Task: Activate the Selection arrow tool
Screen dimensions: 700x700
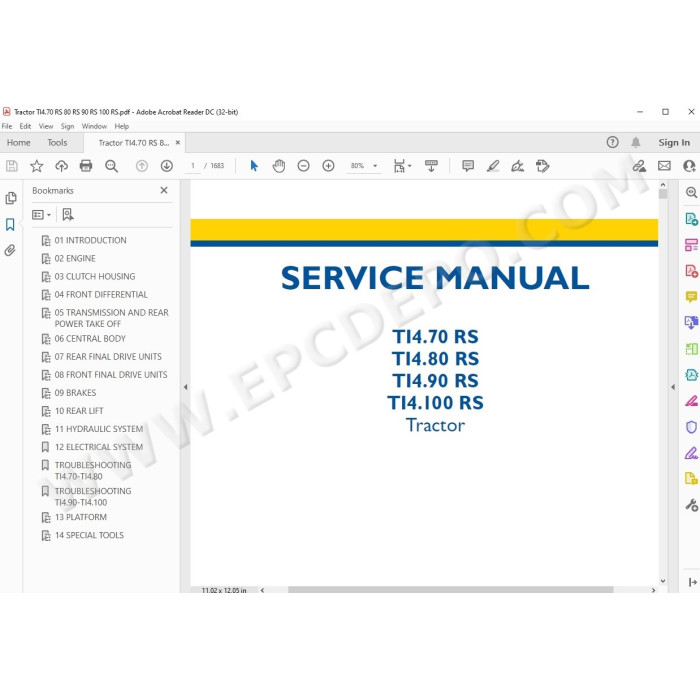Action: pyautogui.click(x=254, y=166)
